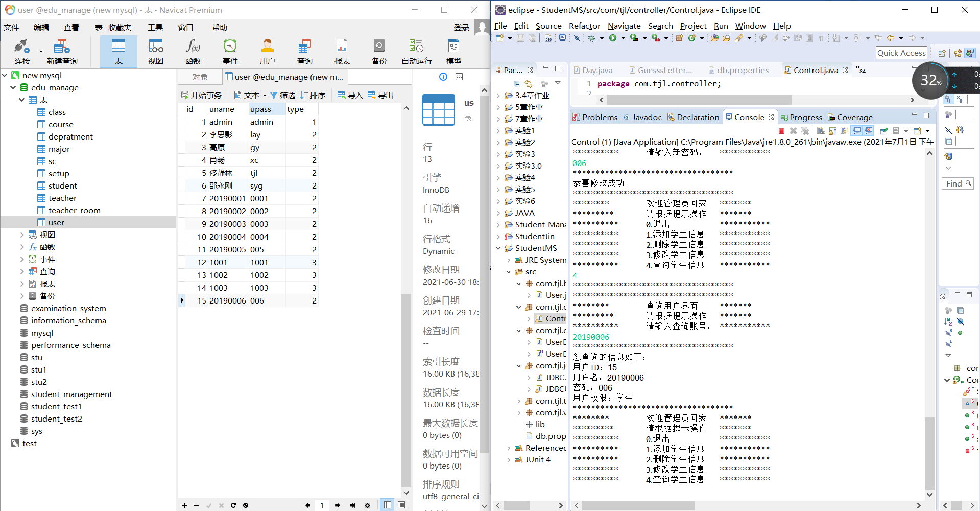Toggle show console when standard error changes
Viewport: 980px width, 511px height.
coord(868,131)
